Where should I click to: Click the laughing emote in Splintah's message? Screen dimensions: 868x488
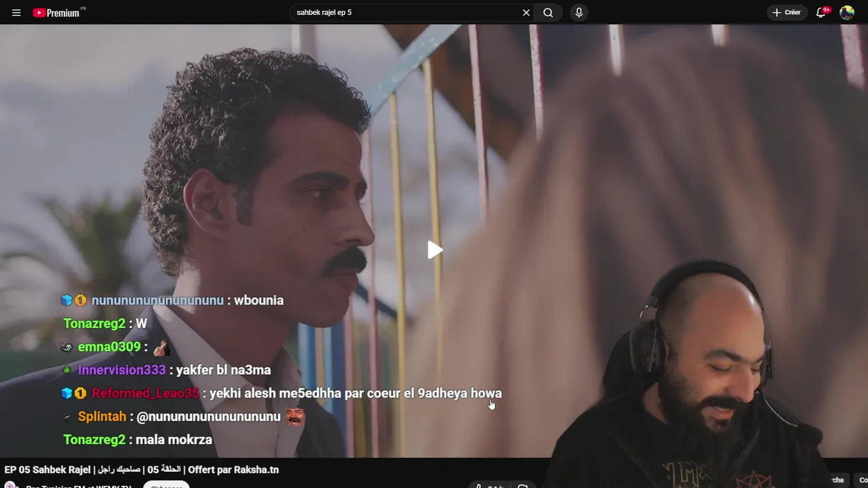coord(294,417)
